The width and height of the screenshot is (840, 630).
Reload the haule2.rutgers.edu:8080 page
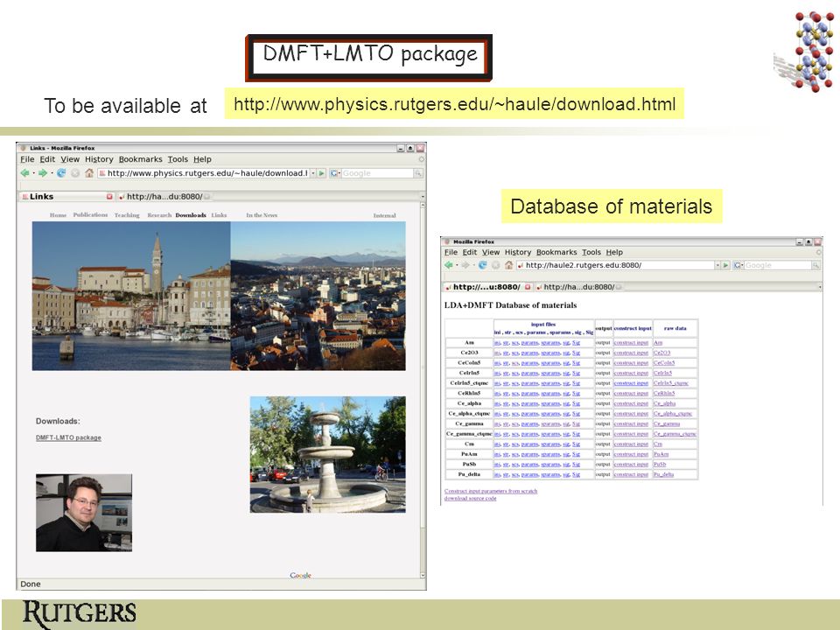(x=483, y=265)
